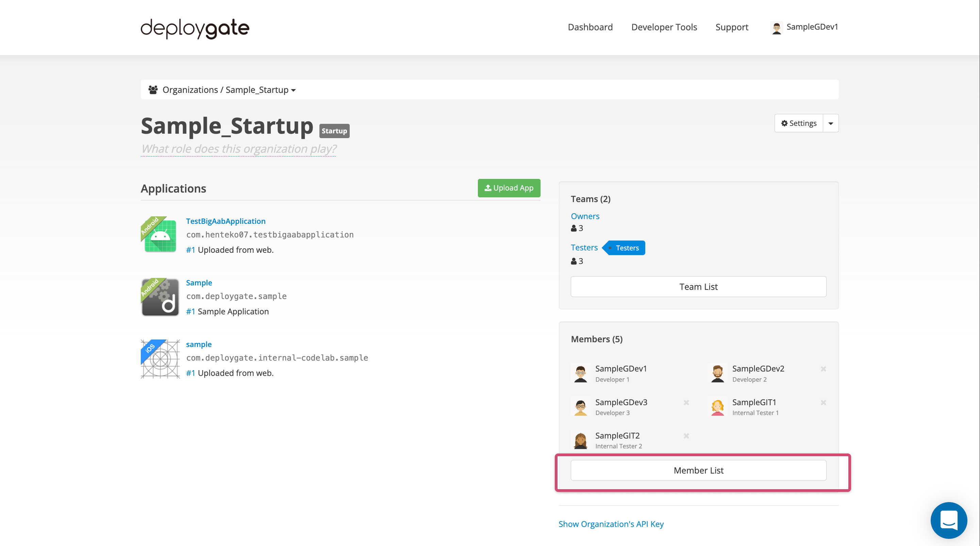Open Dashboard in top navigation
Image resolution: width=980 pixels, height=546 pixels.
[x=590, y=27]
